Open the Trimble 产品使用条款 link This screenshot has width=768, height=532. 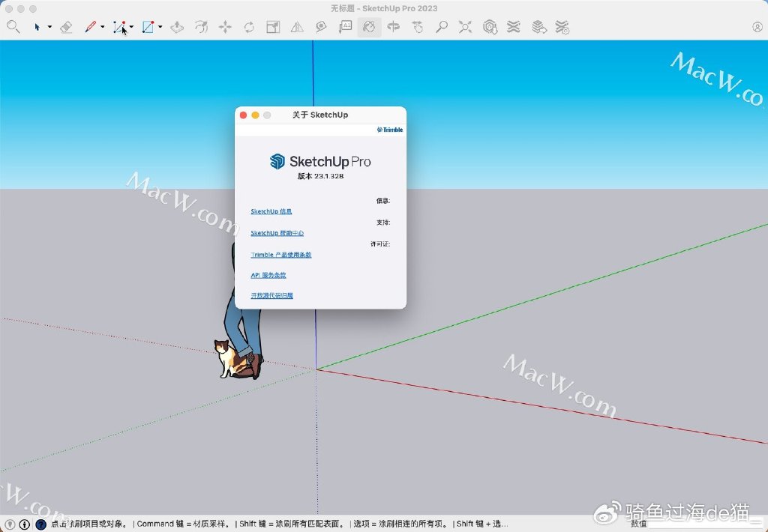281,255
